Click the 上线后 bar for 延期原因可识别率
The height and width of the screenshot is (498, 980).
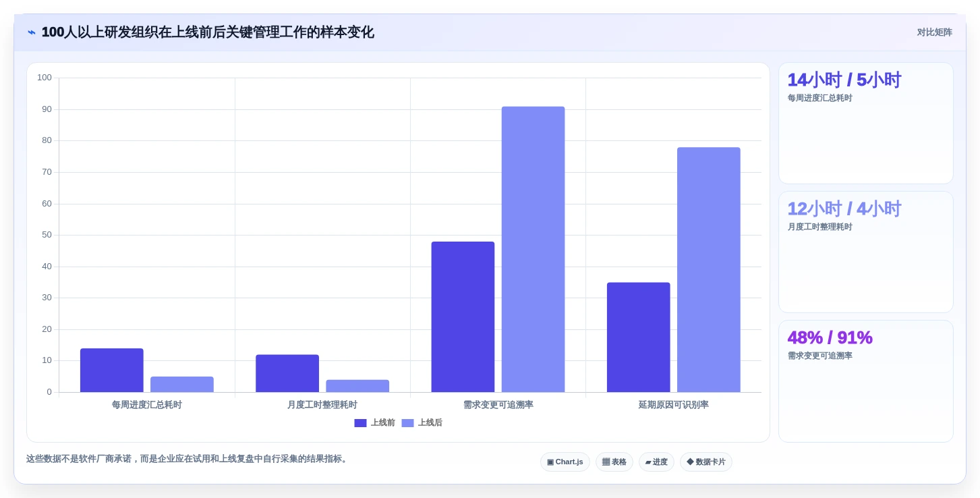[x=709, y=270]
